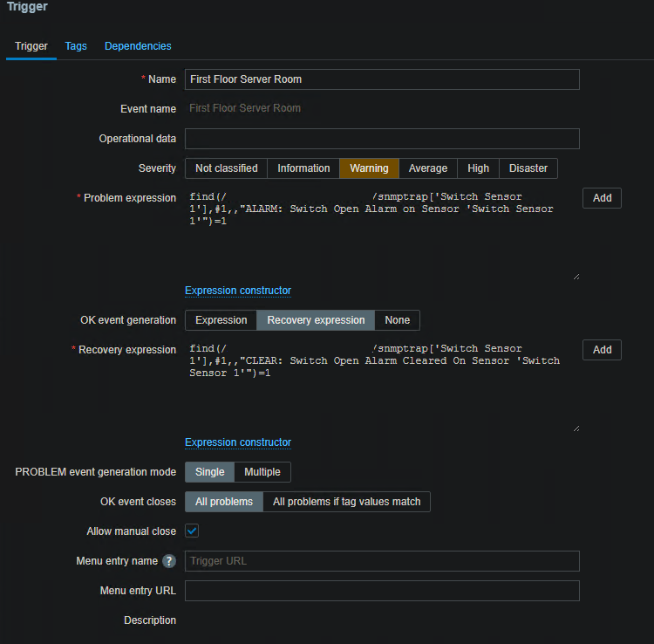
Task: Set severity to Disaster
Action: [528, 168]
